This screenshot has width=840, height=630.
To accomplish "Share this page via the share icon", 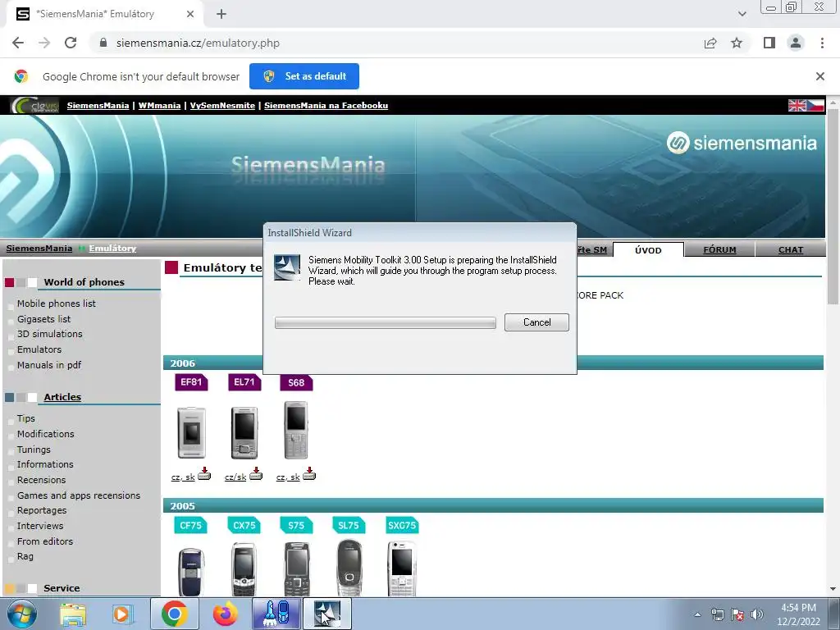I will coord(710,43).
